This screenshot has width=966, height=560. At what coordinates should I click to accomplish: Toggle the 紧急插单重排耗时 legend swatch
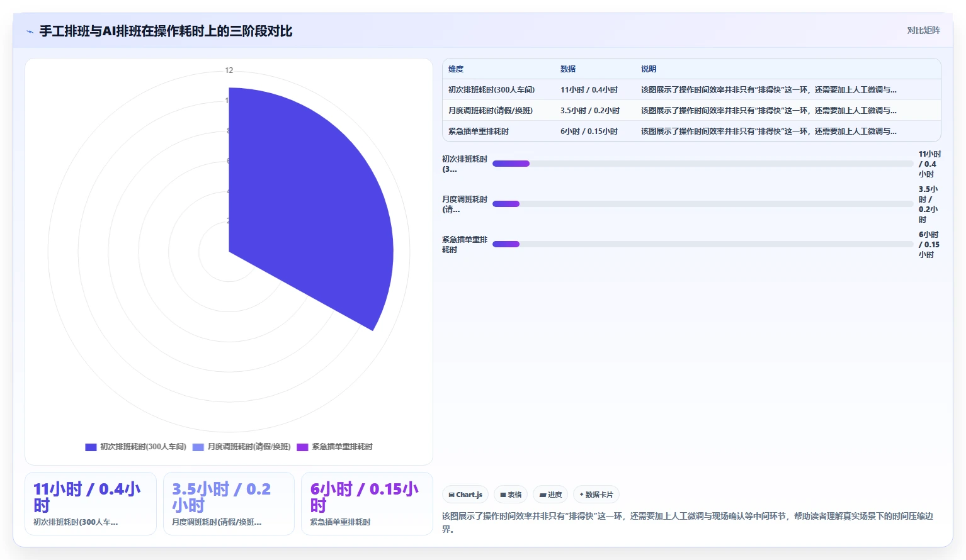pos(302,447)
